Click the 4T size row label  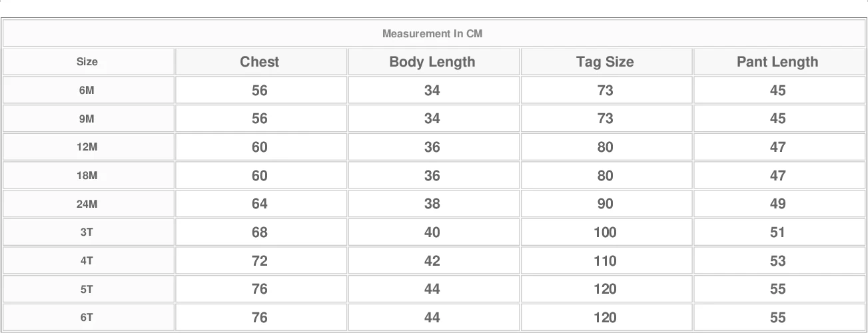tap(87, 261)
